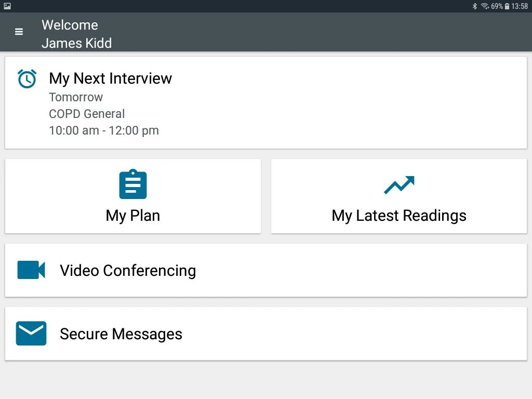This screenshot has width=532, height=399.
Task: Tap the picture notification icon in status bar
Action: (x=7, y=6)
